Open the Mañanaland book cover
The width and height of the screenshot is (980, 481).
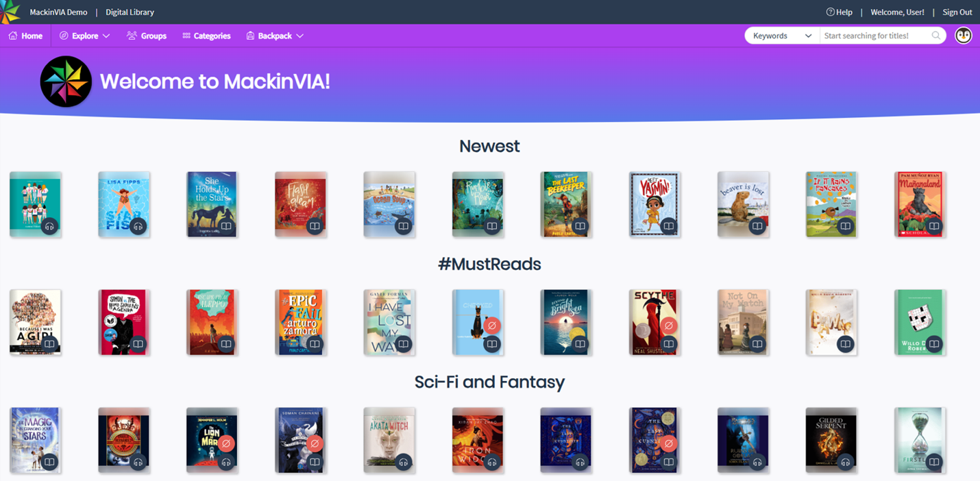coord(920,204)
